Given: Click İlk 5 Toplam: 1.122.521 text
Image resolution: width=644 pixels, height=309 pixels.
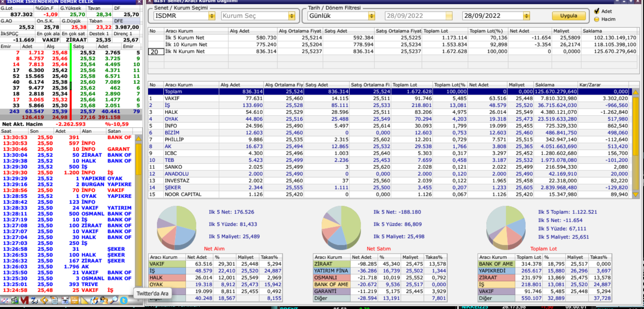Looking at the screenshot, I should tap(567, 212).
